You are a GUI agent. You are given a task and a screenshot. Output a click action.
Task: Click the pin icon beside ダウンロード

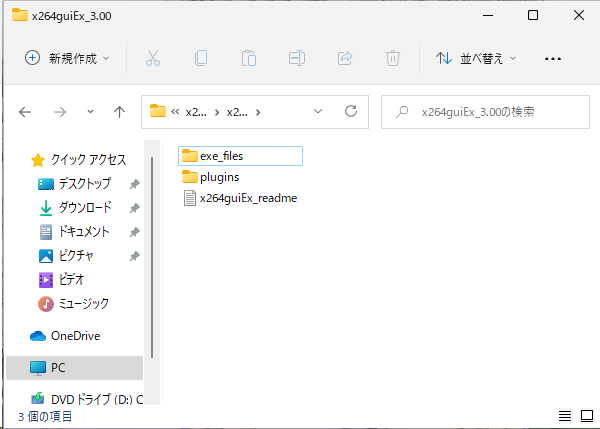click(134, 208)
